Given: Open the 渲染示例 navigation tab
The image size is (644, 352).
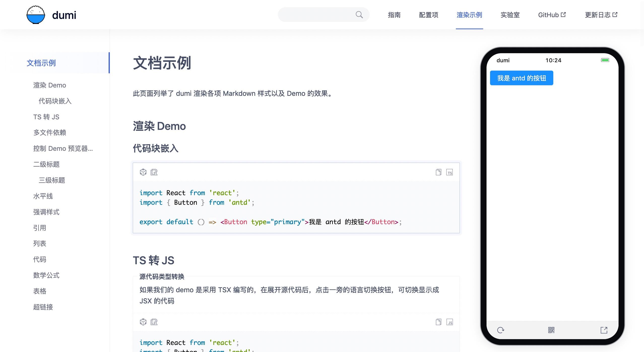Looking at the screenshot, I should point(469,14).
